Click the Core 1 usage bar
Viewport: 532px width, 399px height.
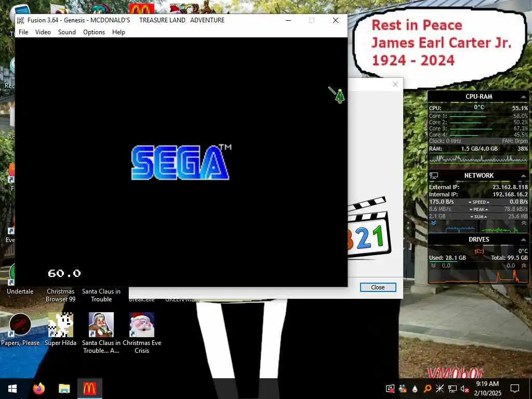468,116
